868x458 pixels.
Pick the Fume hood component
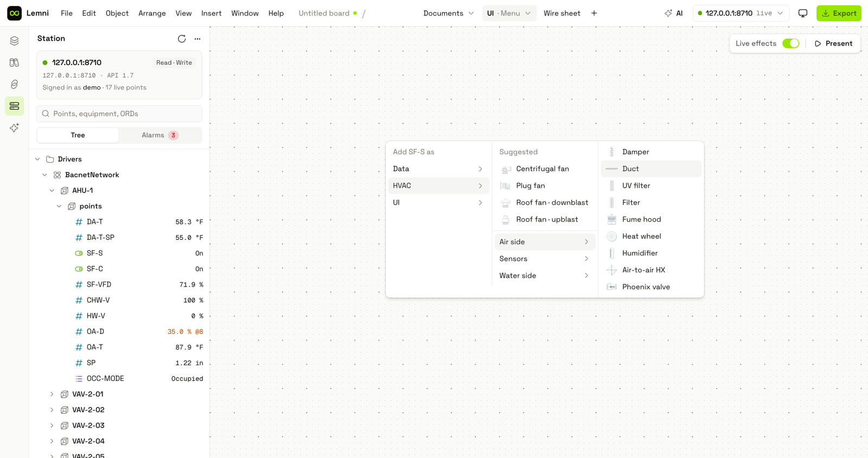[x=651, y=219]
